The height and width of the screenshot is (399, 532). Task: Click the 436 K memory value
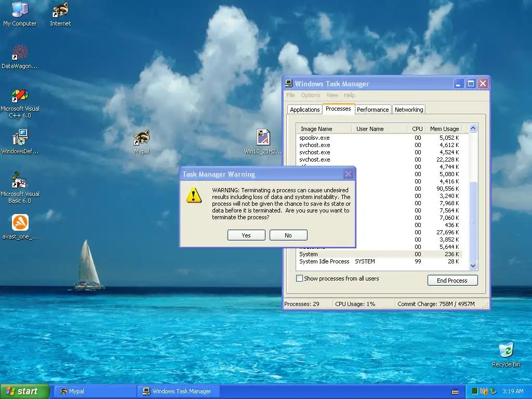[452, 225]
